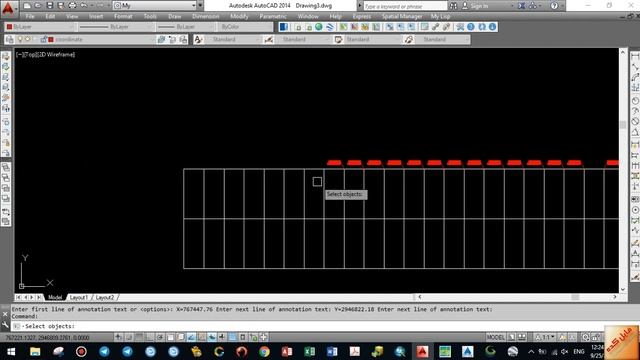Image resolution: width=640 pixels, height=360 pixels.
Task: Click the Open file icon in Quick Access toolbar
Action: (x=38, y=6)
